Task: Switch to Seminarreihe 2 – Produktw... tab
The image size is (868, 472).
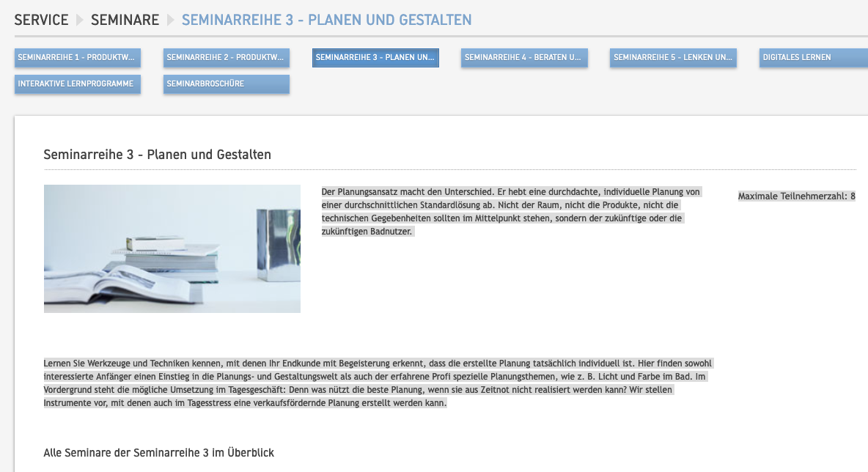Action: click(x=227, y=58)
